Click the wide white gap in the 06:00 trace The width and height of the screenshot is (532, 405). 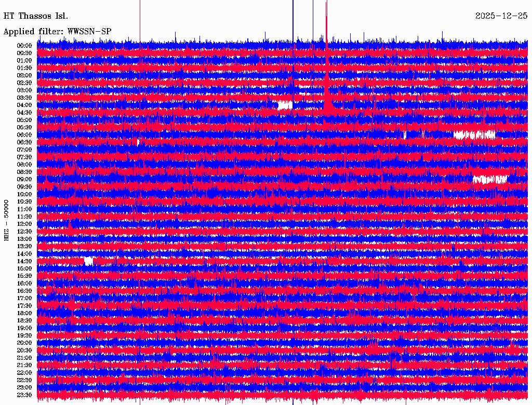474,135
